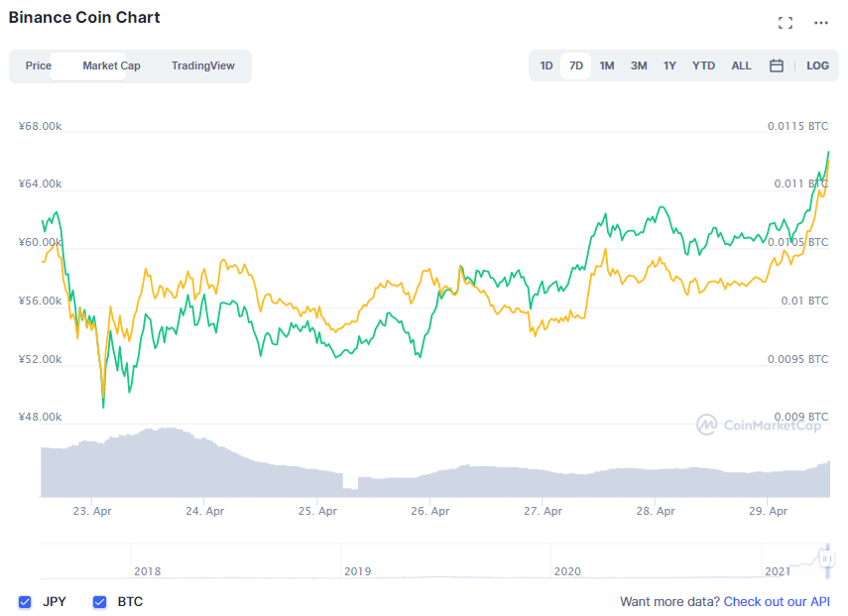
Task: Click the ¥48.00k axis value
Action: 40,417
